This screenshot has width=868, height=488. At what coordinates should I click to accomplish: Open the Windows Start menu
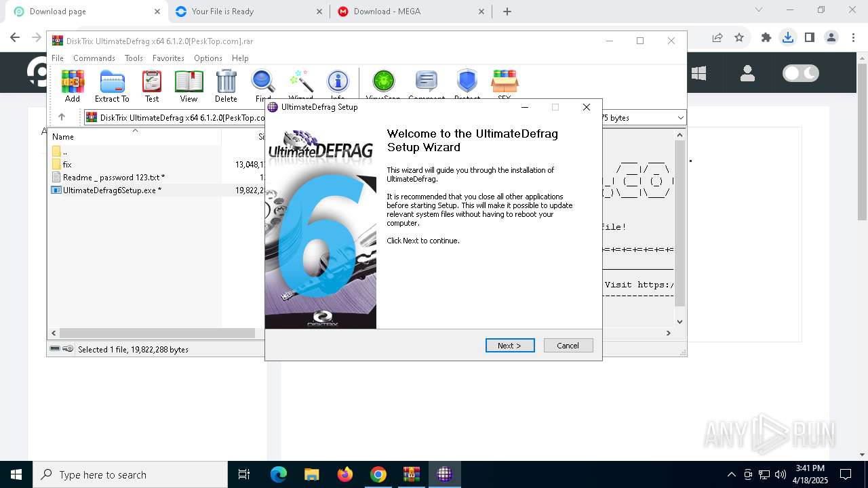pyautogui.click(x=16, y=474)
